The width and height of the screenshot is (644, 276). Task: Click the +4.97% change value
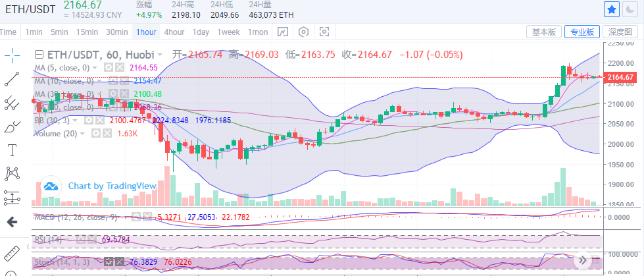point(149,14)
